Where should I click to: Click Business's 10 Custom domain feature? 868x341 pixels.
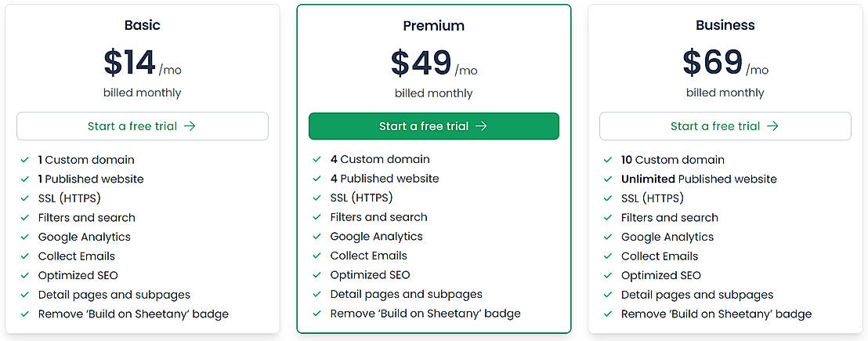(672, 160)
